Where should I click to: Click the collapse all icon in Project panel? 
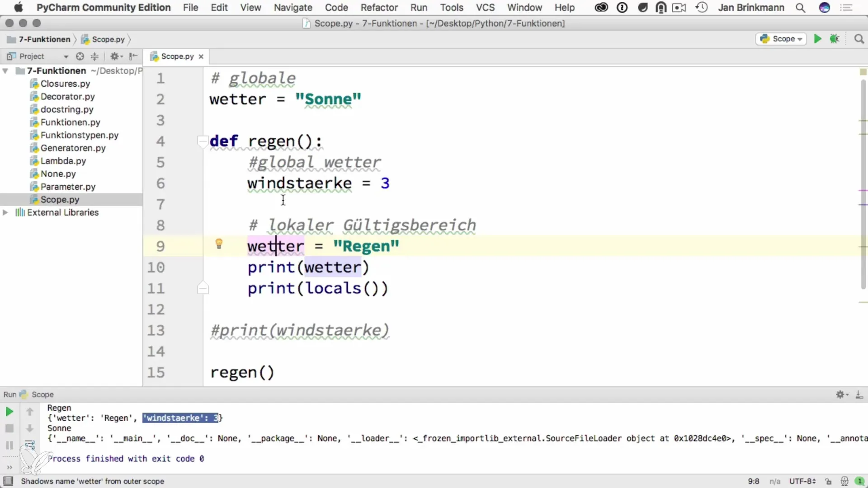(94, 56)
